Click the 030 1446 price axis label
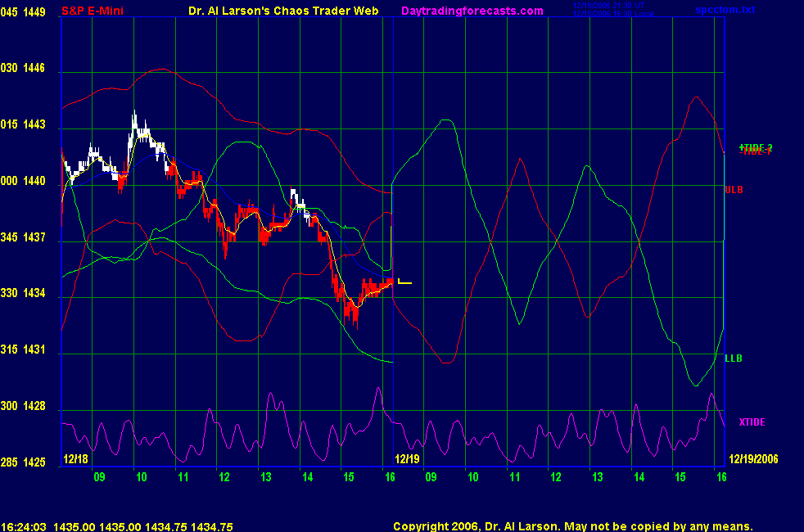804x532 pixels. 23,68
